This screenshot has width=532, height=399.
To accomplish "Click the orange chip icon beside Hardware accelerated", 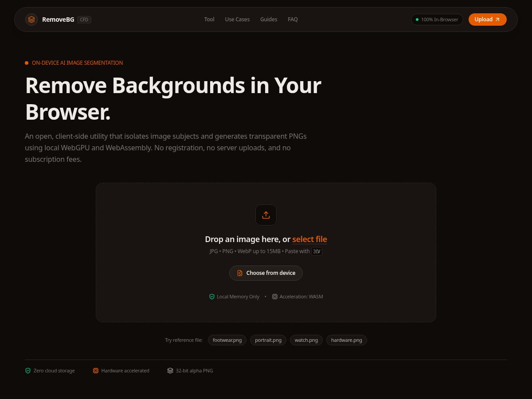I will [x=96, y=371].
